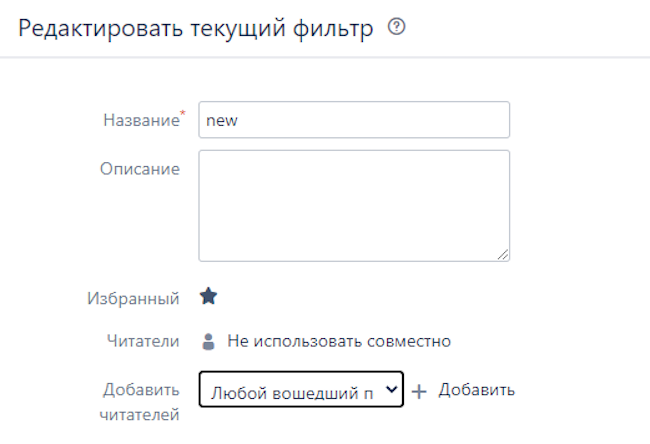Toggle the favorite star for this filter
Viewport: 650px width, 444px height.
(x=208, y=296)
